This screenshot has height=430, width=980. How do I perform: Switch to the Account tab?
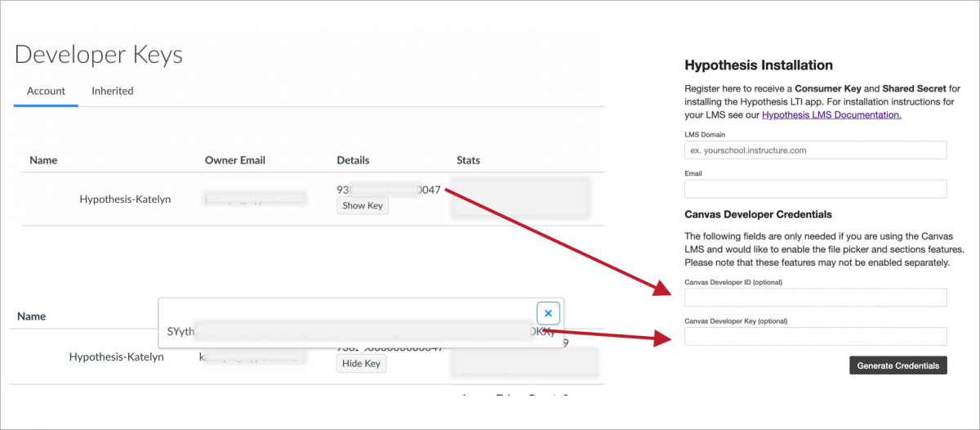(46, 91)
